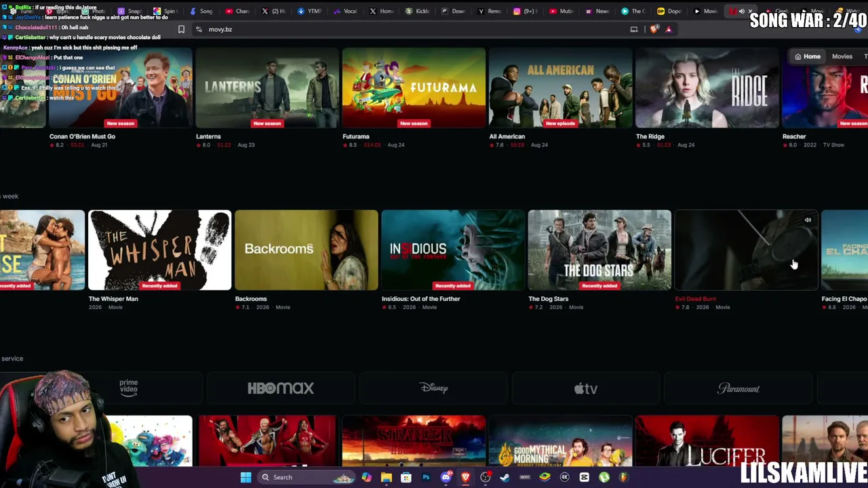
Task: Click the Conan O'Brien Must Go title
Action: click(82, 136)
